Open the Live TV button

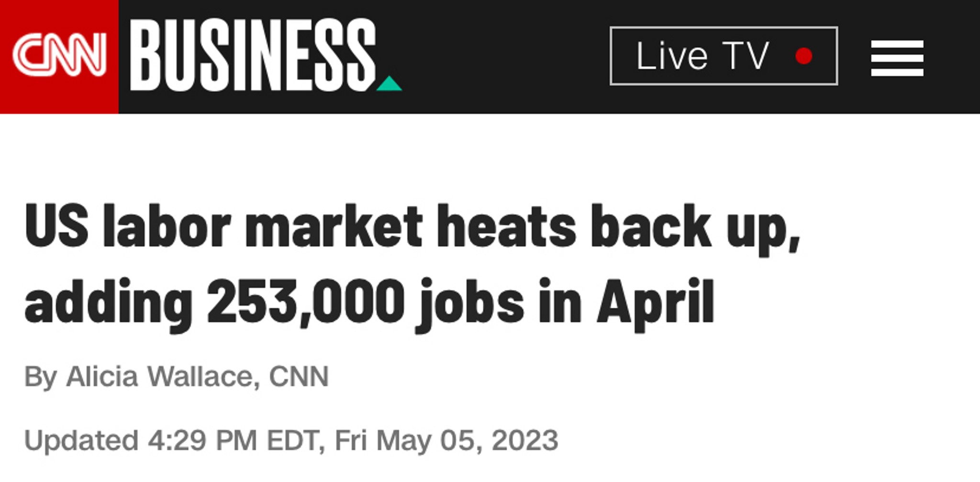(724, 56)
